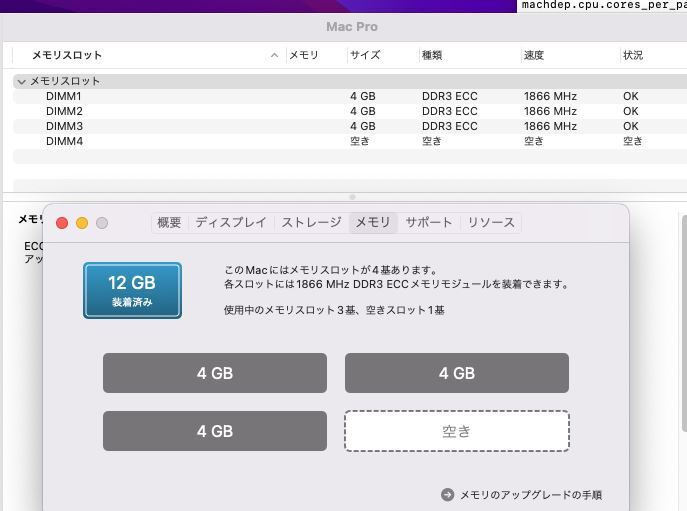Click text 使用中のメモリスロット 3基
This screenshot has height=511, width=687.
[x=290, y=310]
